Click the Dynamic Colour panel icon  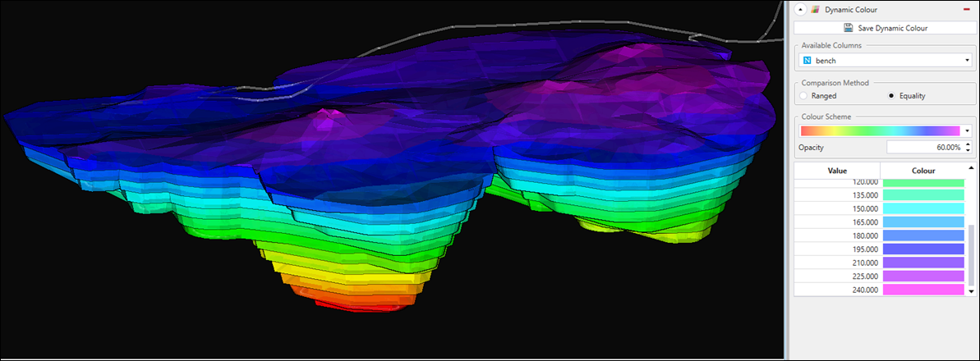coord(815,10)
